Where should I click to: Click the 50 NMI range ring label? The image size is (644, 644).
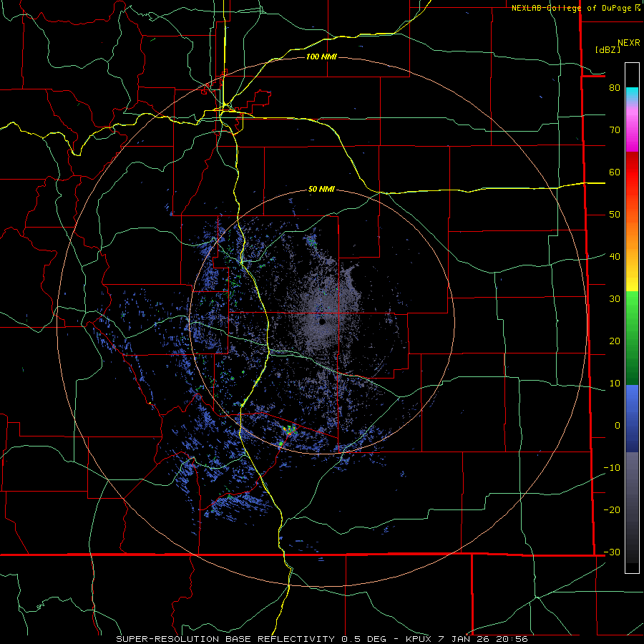click(x=321, y=189)
